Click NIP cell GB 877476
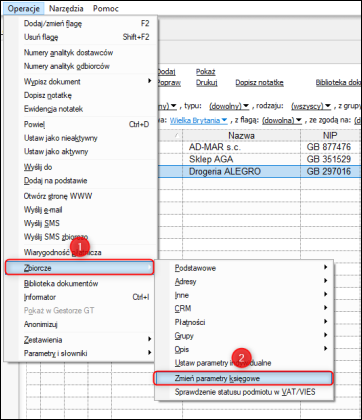 [x=329, y=147]
